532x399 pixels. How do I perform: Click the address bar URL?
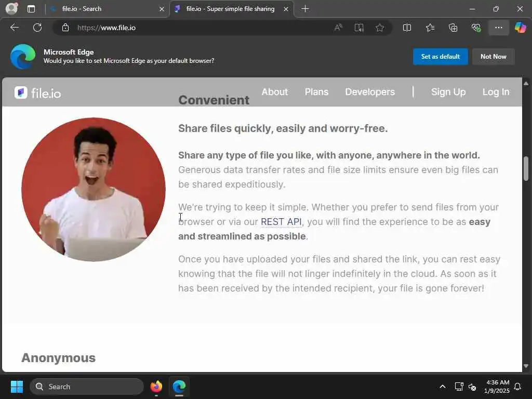coord(106,28)
